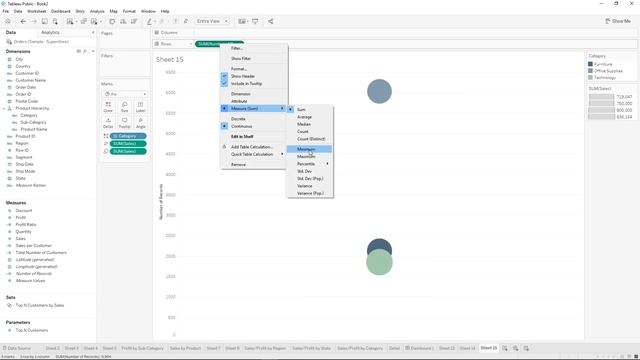640x360 pixels.
Task: Open the Data Source tab
Action: click(x=17, y=348)
